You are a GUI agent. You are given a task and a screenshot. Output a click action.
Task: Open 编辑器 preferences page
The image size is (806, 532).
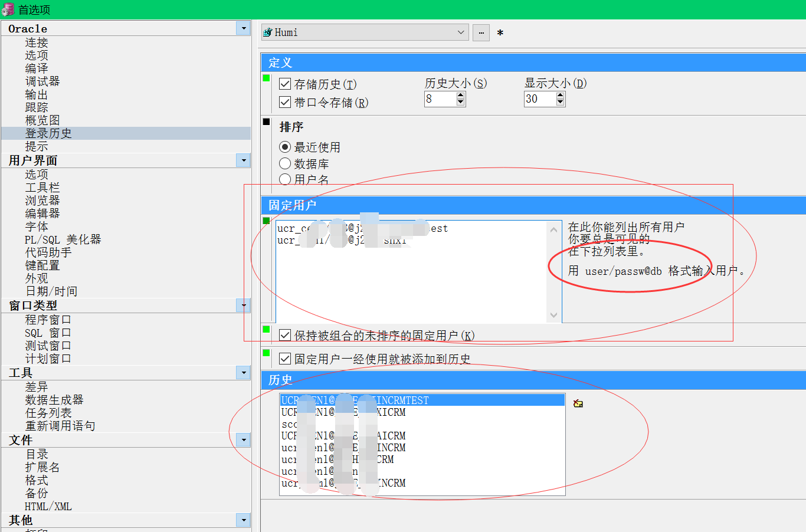click(42, 214)
